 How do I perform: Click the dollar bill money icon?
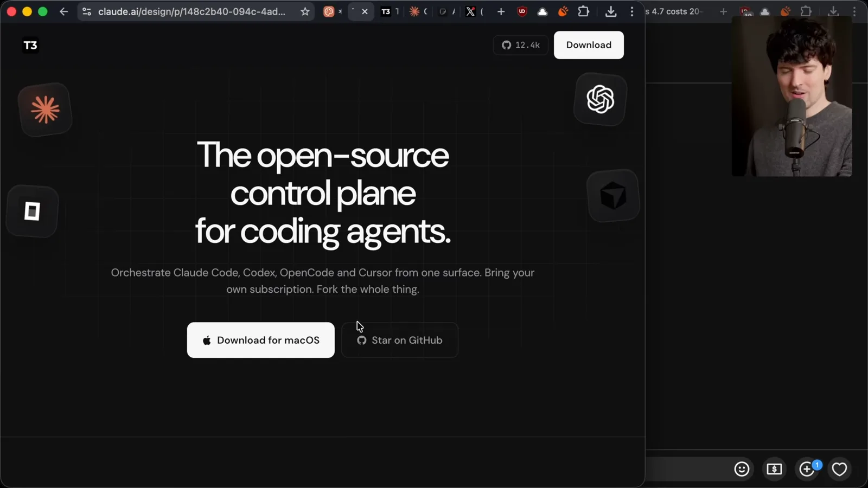[774, 469]
